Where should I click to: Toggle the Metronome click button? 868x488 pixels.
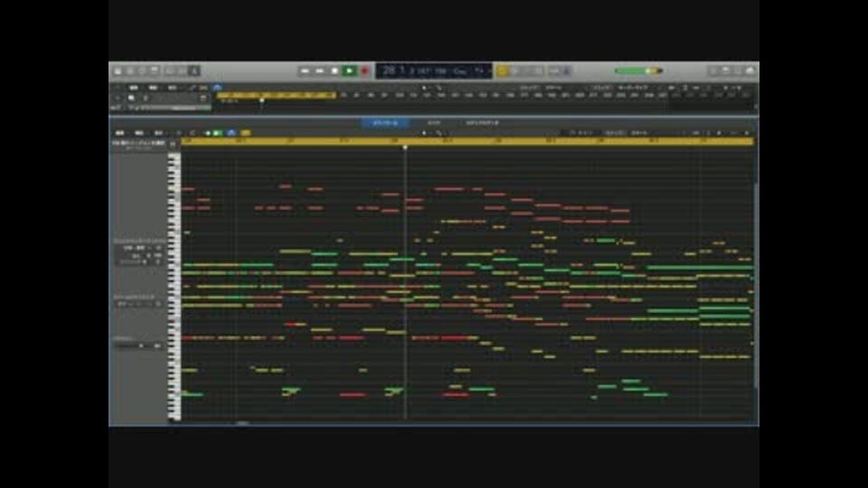566,70
